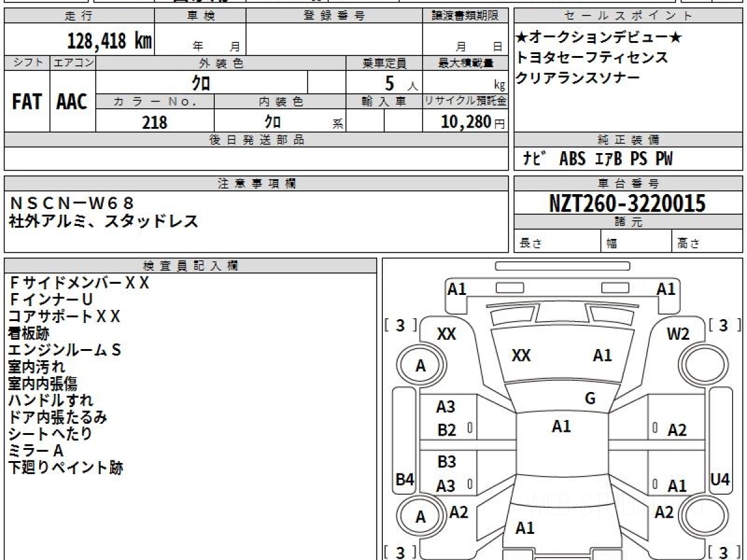The image size is (747, 560).
Task: Click the 車台番号 header
Action: (x=628, y=184)
